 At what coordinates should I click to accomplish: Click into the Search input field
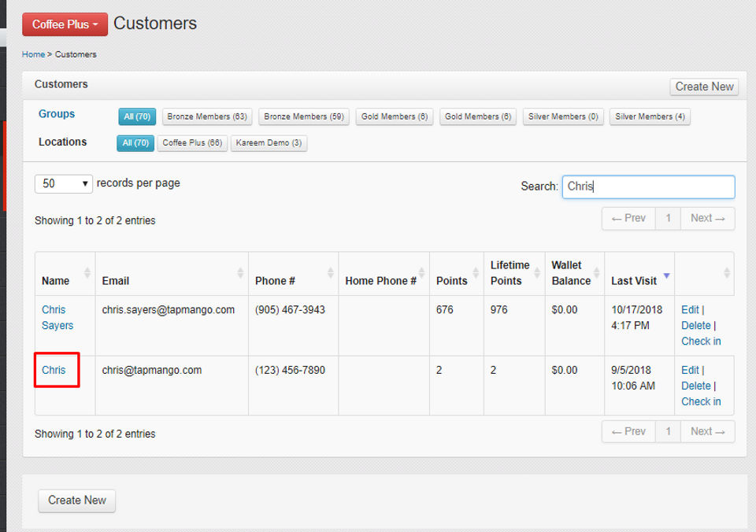coord(648,187)
